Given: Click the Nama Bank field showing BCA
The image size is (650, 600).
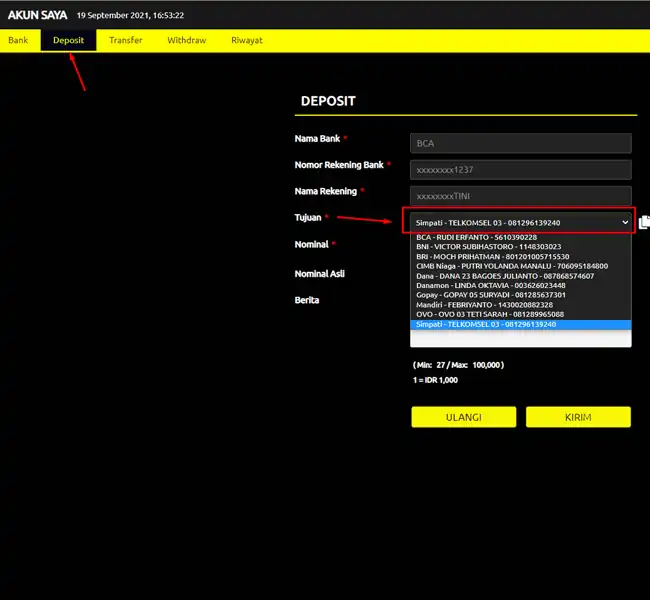Looking at the screenshot, I should pyautogui.click(x=521, y=143).
